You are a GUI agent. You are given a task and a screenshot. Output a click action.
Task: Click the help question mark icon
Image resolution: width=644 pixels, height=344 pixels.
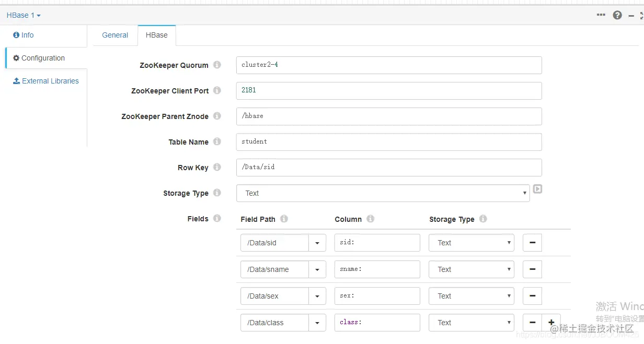(617, 15)
